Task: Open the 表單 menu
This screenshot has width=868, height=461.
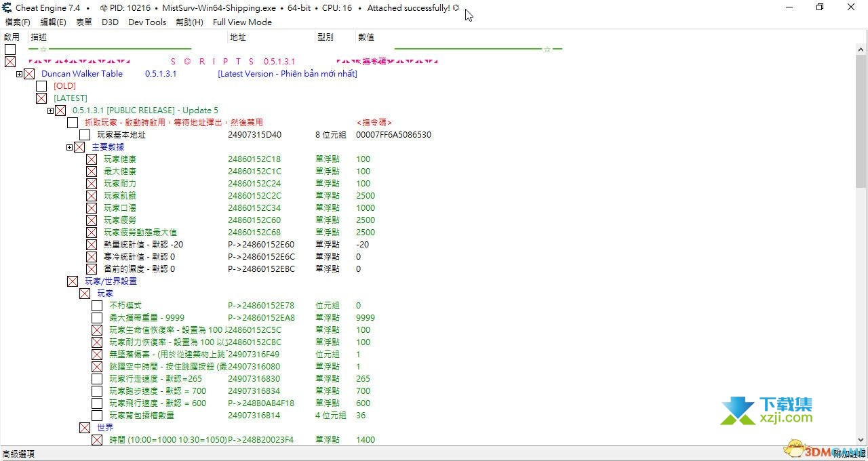Action: pos(84,22)
